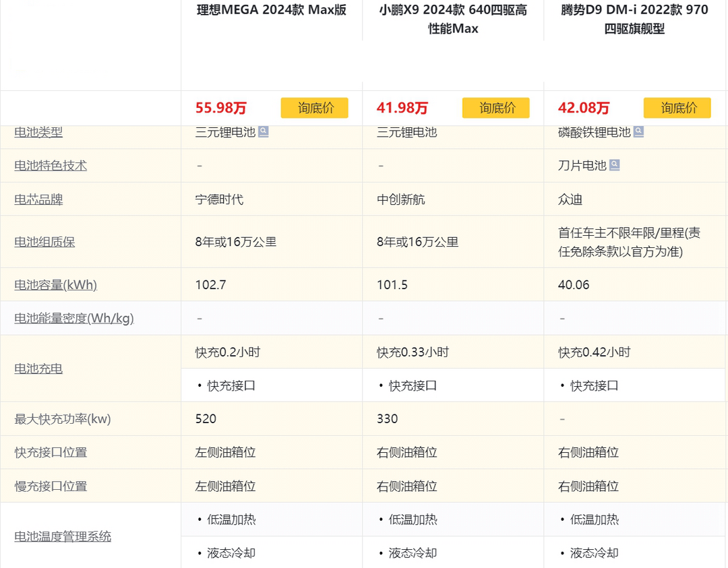728x568 pixels.
Task: Select the 中创新航 cell brand value
Action: [400, 199]
